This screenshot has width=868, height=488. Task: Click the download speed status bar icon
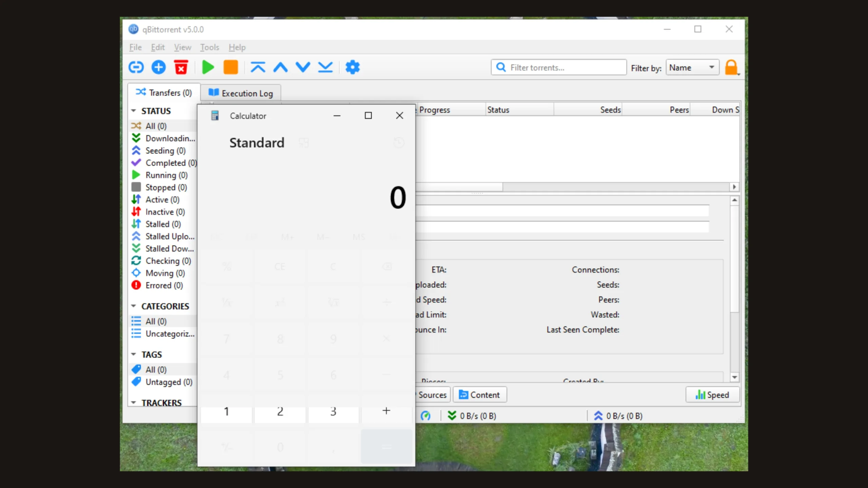click(x=452, y=415)
